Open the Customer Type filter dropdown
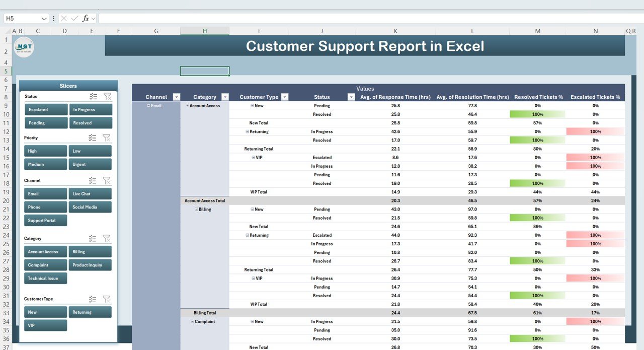This screenshot has width=644, height=350. point(285,97)
